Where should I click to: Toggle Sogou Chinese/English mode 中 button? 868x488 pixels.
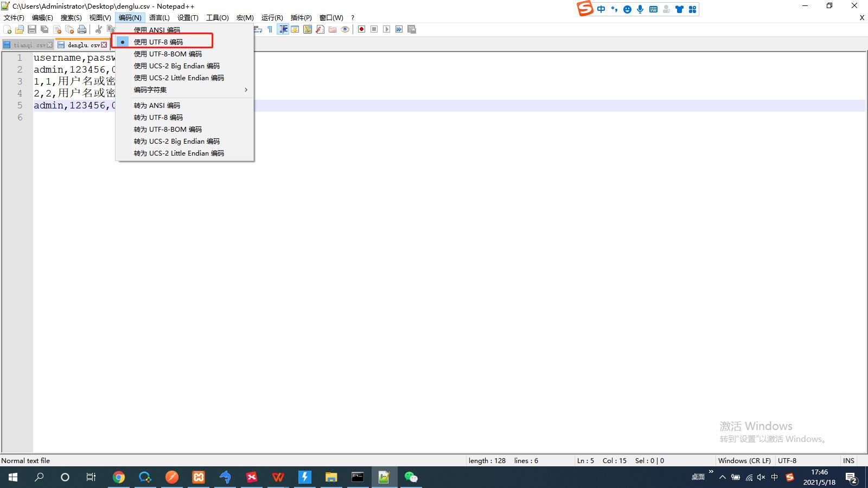(x=601, y=9)
